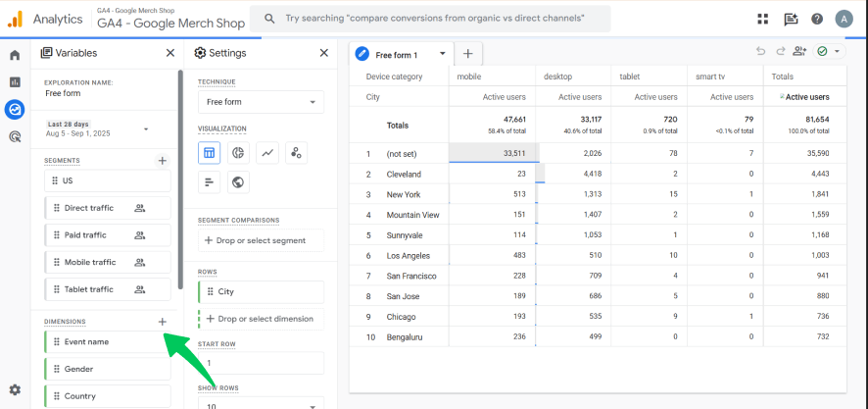Select the Direct traffic segment

point(108,208)
